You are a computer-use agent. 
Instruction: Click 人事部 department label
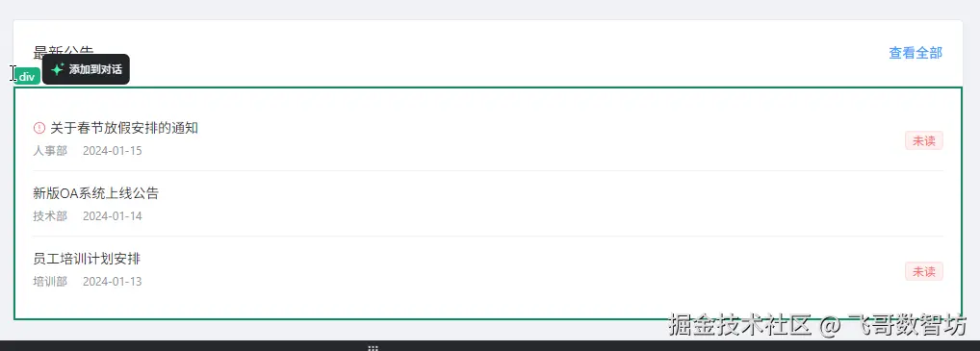(x=50, y=151)
